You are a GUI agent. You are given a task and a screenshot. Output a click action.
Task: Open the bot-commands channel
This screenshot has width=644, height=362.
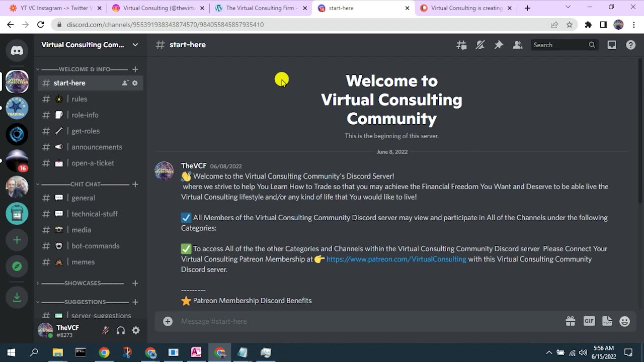(91, 246)
